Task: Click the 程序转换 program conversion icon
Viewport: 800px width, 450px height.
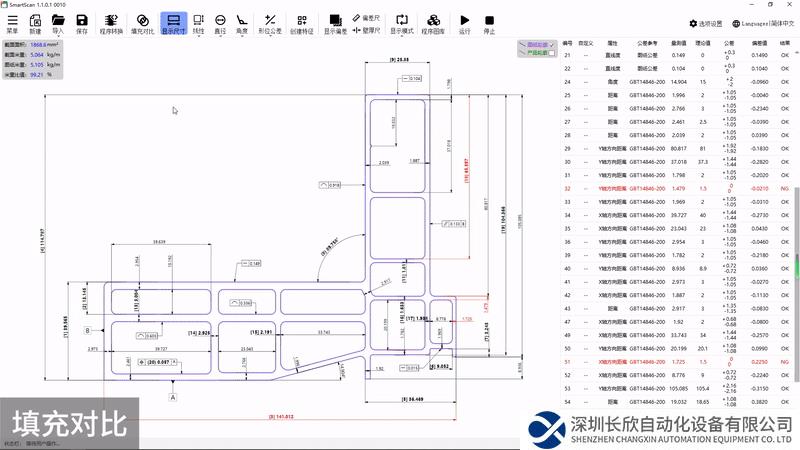Action: 111,21
